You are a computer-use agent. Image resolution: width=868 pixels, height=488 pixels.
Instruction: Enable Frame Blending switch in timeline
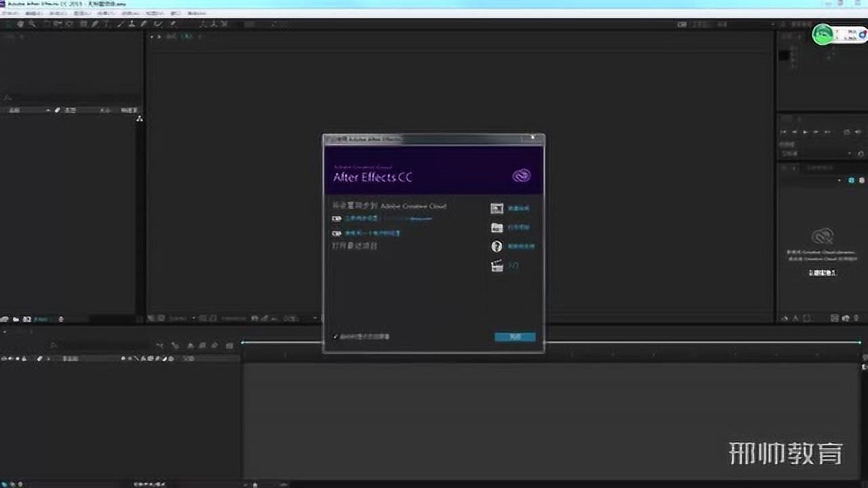point(202,345)
